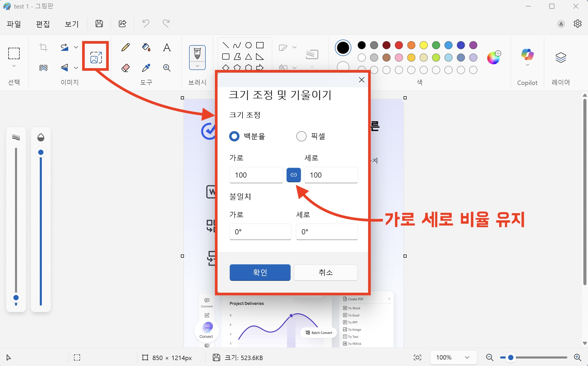Open the Layers panel icon

[x=561, y=57]
